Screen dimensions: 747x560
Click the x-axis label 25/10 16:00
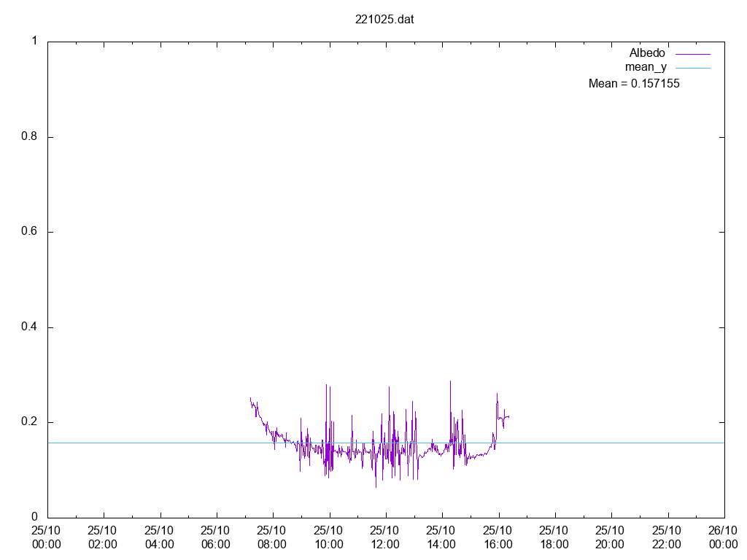point(498,537)
